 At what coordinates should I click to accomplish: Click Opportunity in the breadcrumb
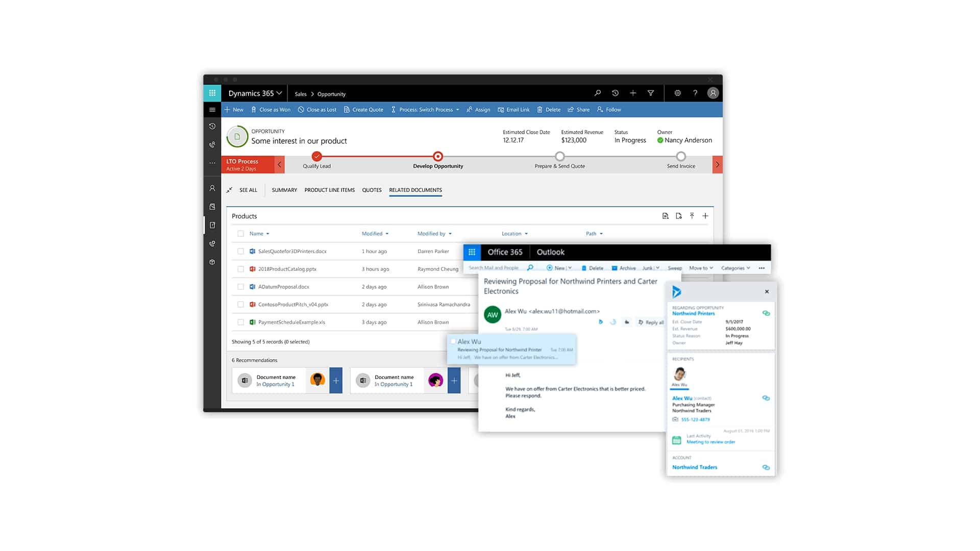[x=331, y=94]
